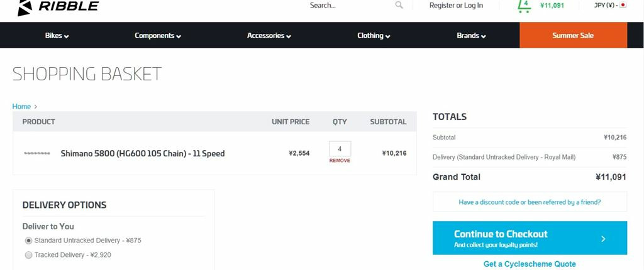Screen dimensions: 644x270
Task: Expand the Bikes menu
Action: pyautogui.click(x=57, y=35)
